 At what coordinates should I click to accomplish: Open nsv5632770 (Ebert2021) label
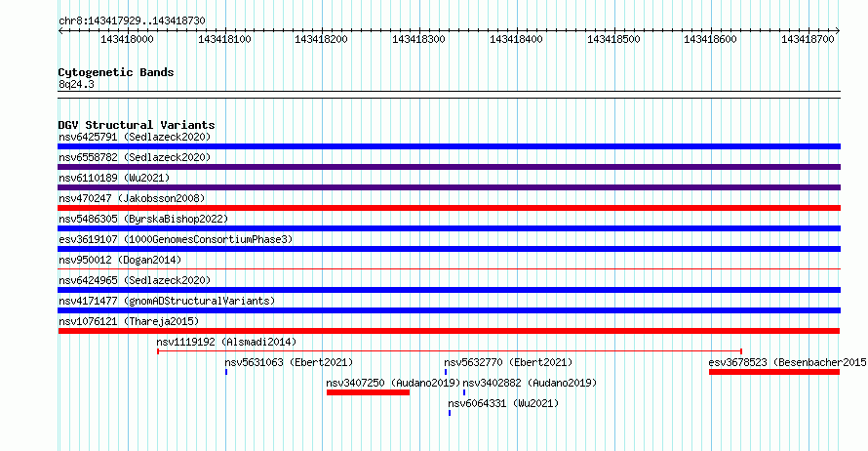[x=508, y=362]
